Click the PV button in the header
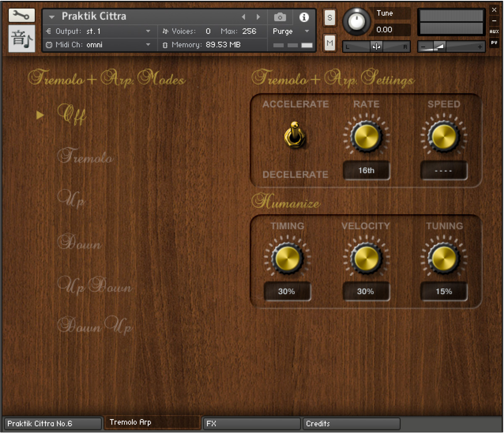Screen dimensions: 504x433 tap(494, 42)
